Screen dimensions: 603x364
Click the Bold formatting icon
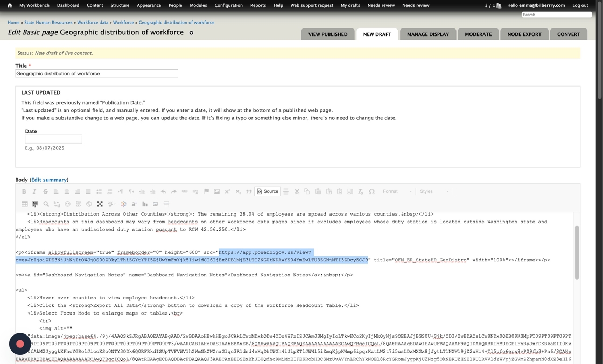(24, 191)
